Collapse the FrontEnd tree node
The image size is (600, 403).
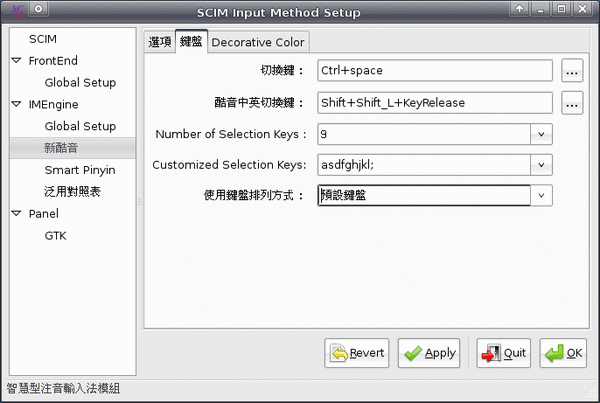[16, 60]
